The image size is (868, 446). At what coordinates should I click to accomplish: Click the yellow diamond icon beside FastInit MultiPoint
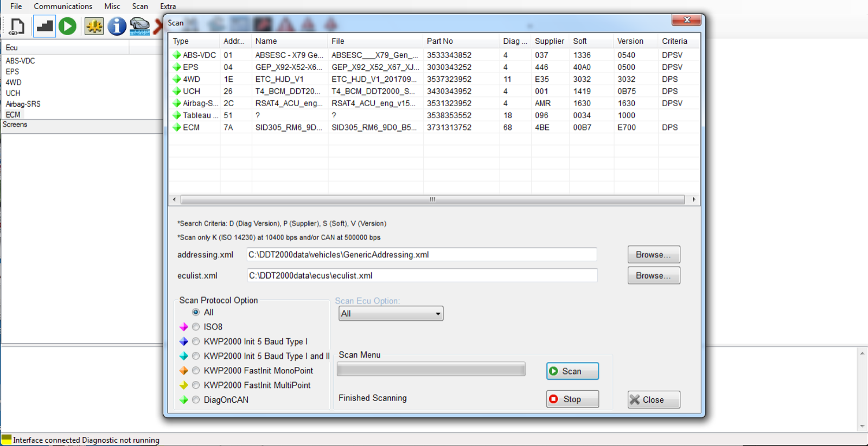[184, 385]
